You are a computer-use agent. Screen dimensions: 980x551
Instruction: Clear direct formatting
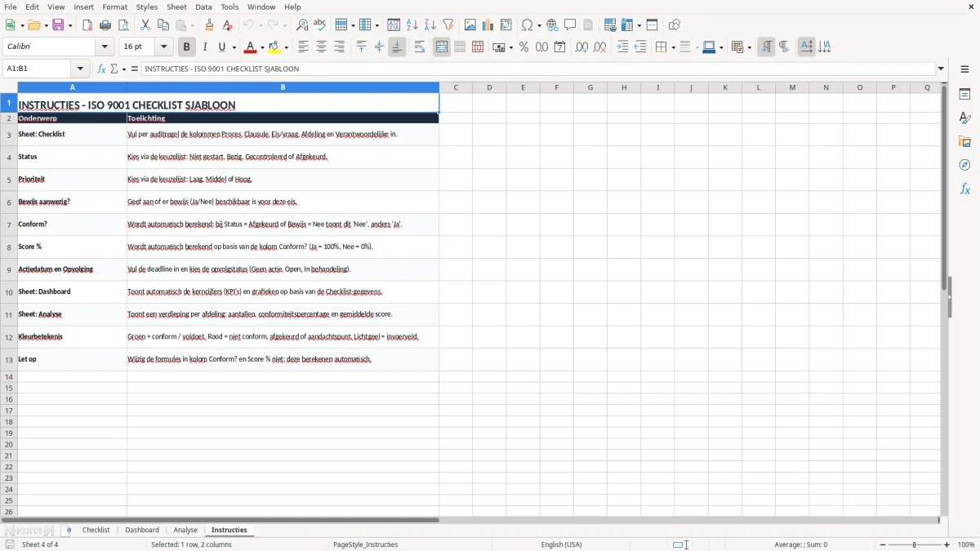pyautogui.click(x=227, y=25)
